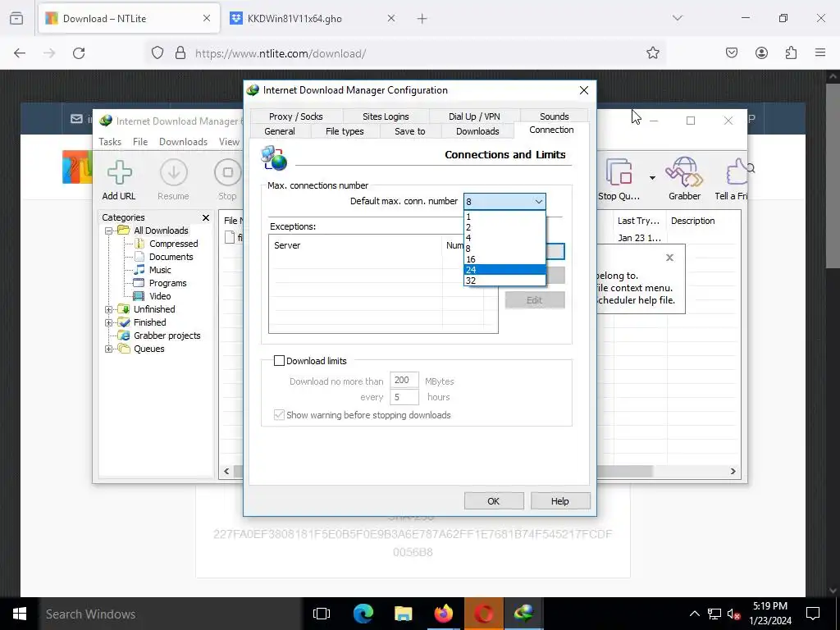Expand the Queues tree node

coord(109,349)
